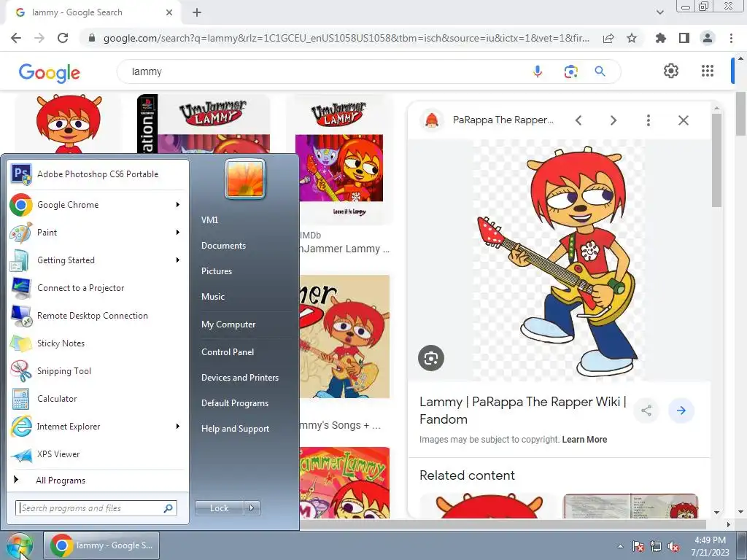Click the share icon in image preview panel
Screen dimensions: 747x560
tap(646, 411)
